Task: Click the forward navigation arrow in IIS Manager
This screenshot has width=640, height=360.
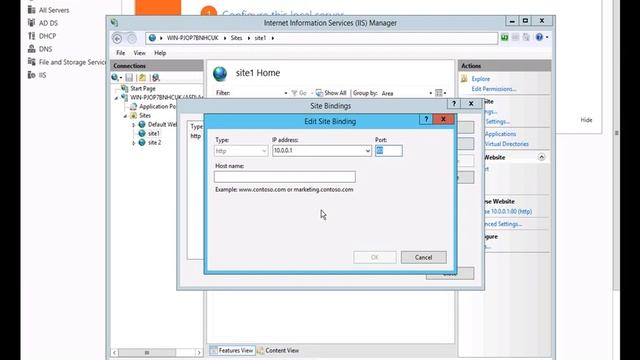Action: tap(131, 38)
